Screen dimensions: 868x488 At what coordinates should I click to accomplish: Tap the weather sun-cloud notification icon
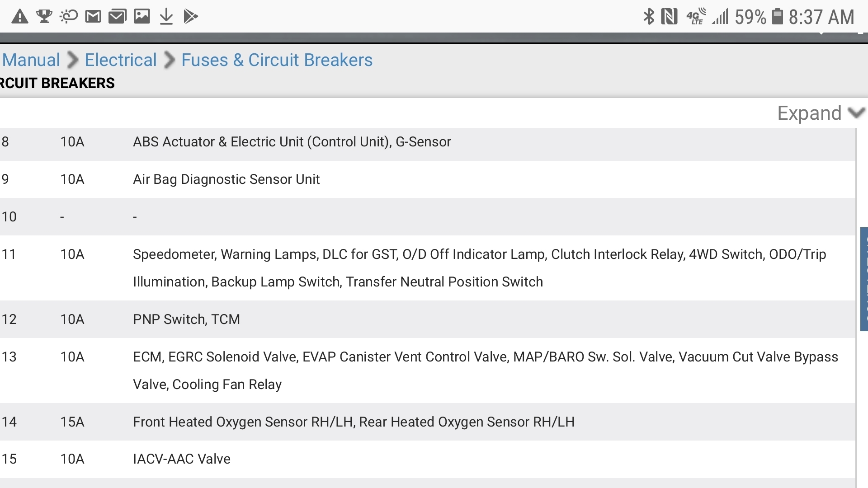pos(69,17)
